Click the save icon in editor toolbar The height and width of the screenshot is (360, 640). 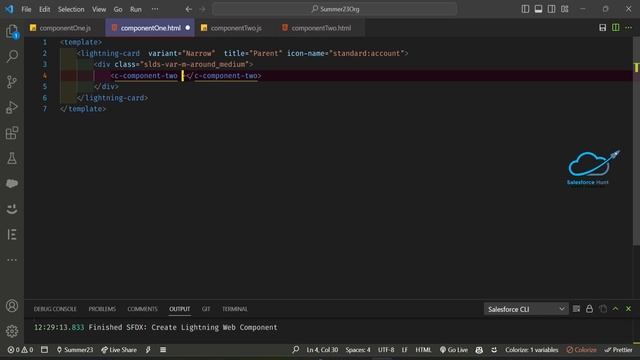[x=602, y=28]
